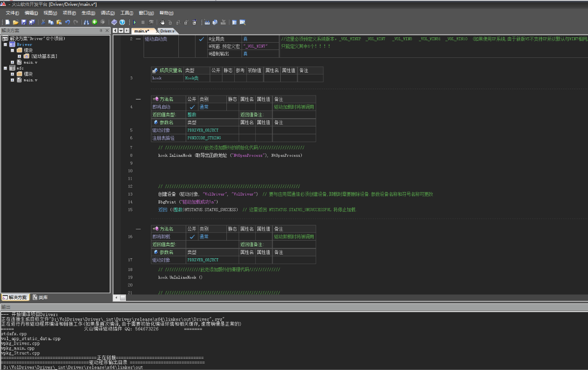Collapse the Driver project node
Image resolution: width=588 pixels, height=370 pixels.
[x=5, y=44]
